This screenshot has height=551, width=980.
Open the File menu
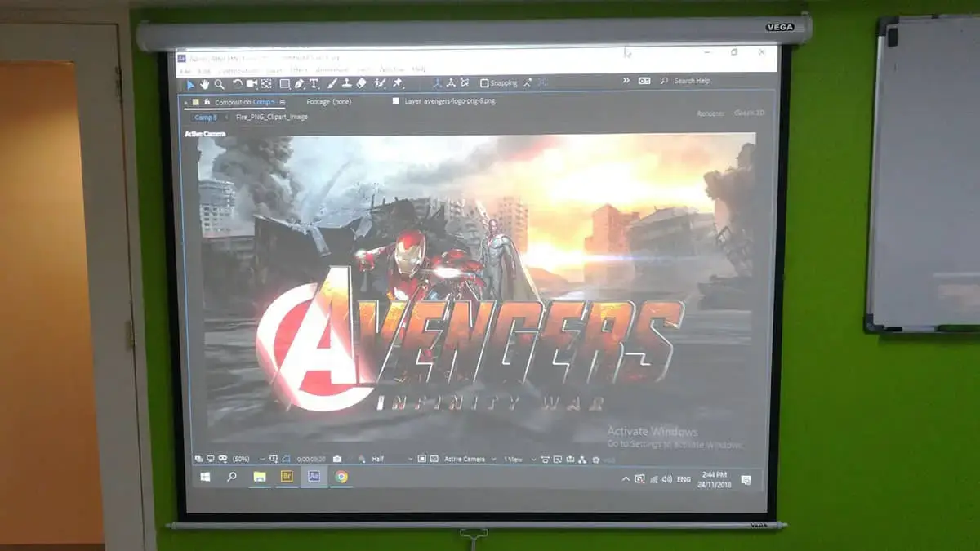pos(184,70)
